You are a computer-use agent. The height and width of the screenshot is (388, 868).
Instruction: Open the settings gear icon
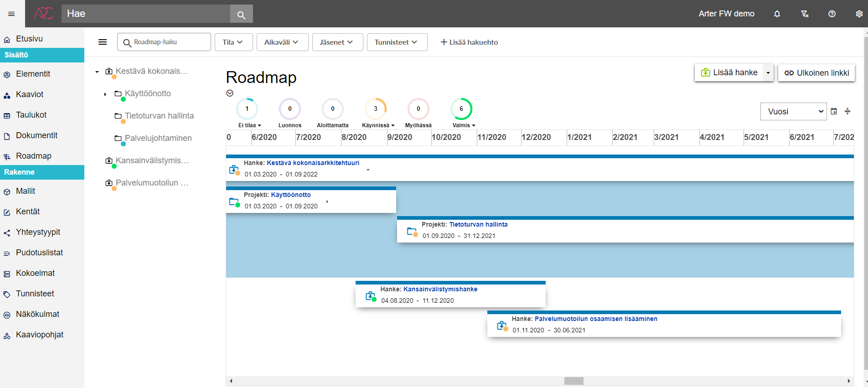point(859,14)
